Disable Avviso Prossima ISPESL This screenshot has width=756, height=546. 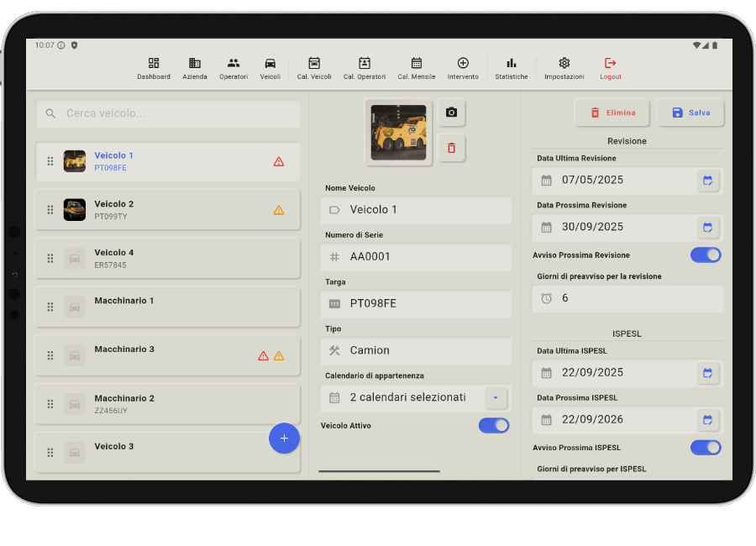tap(706, 447)
